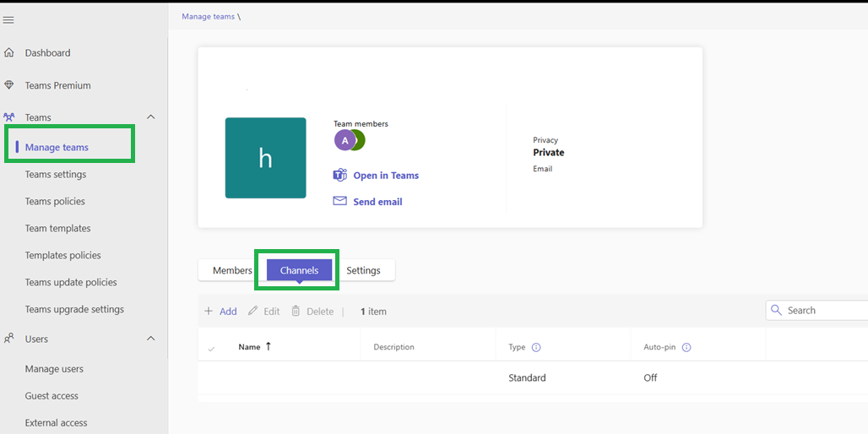
Task: Open Teams settings in the sidebar
Action: [56, 175]
